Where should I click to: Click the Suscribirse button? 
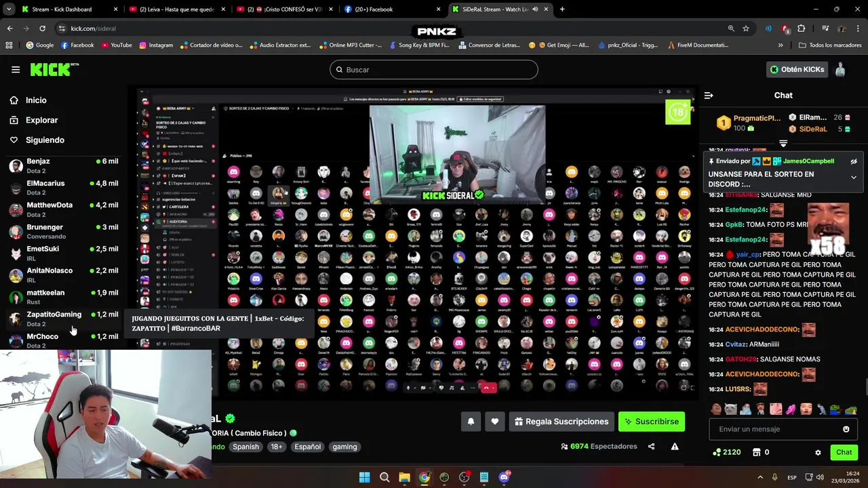pyautogui.click(x=652, y=422)
